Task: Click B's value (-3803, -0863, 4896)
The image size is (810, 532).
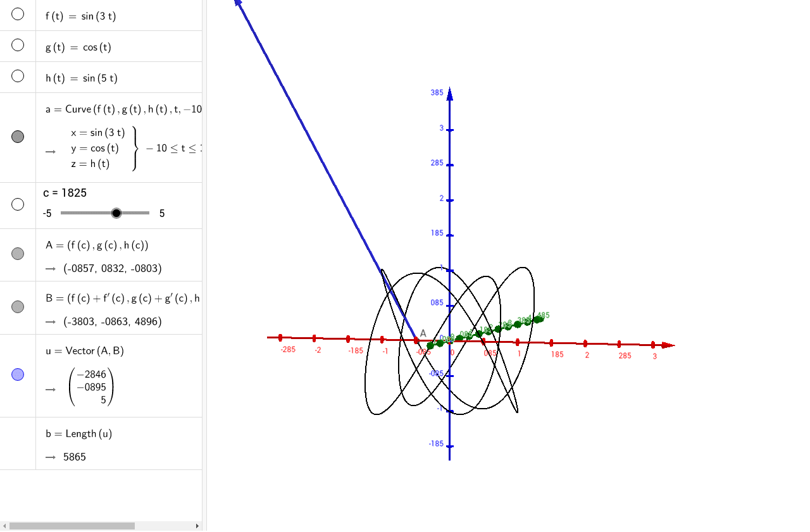Action: pos(113,322)
